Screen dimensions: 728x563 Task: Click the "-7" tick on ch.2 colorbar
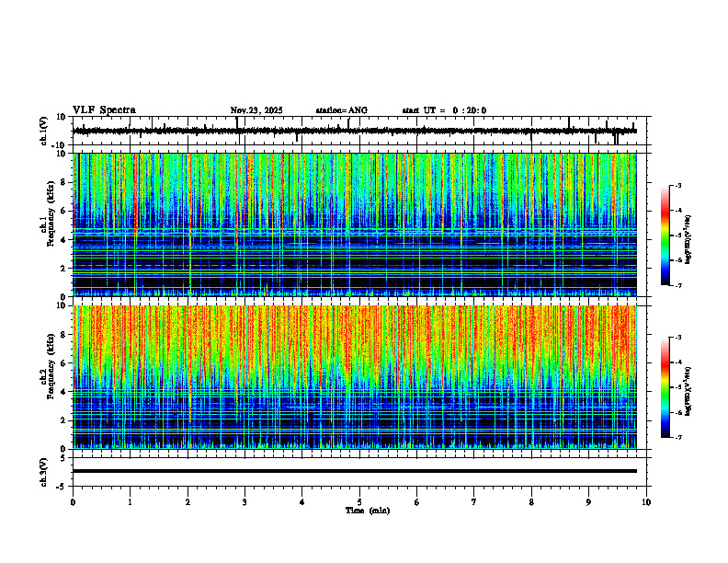click(x=677, y=437)
